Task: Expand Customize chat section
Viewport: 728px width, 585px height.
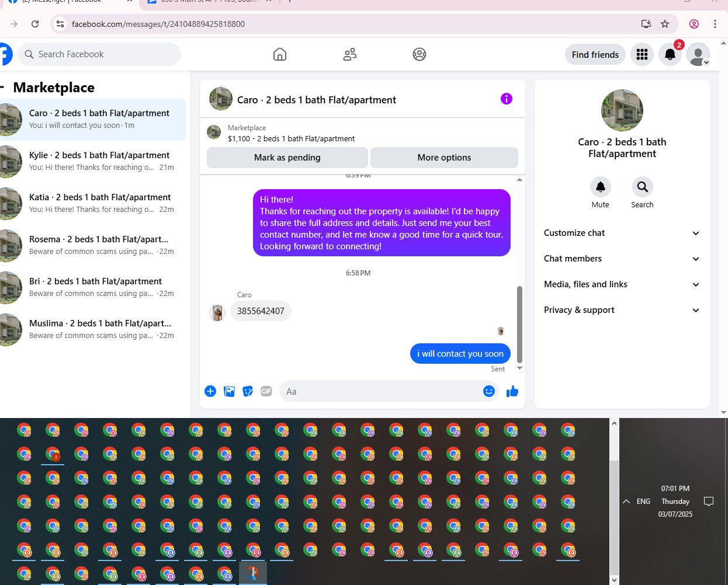Action: click(622, 233)
